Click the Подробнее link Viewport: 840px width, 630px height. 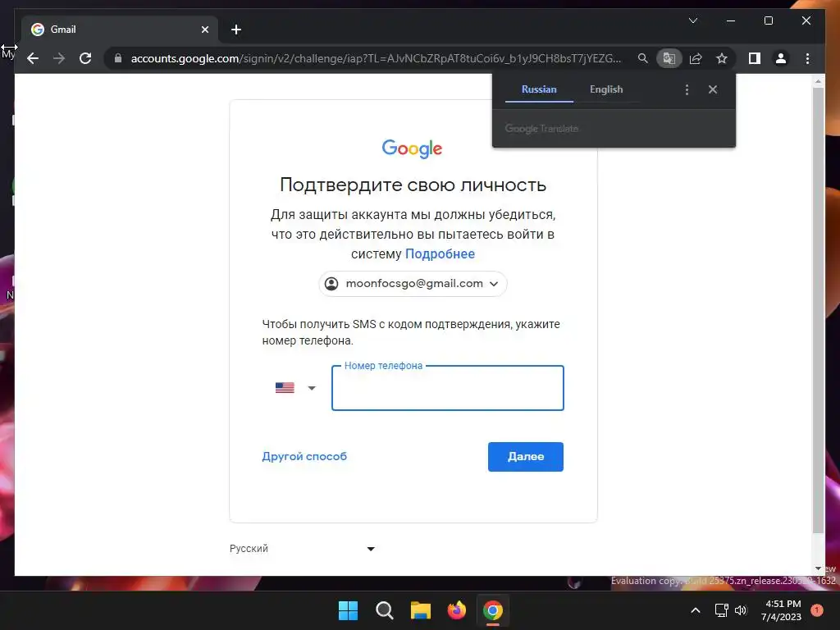pyautogui.click(x=440, y=254)
